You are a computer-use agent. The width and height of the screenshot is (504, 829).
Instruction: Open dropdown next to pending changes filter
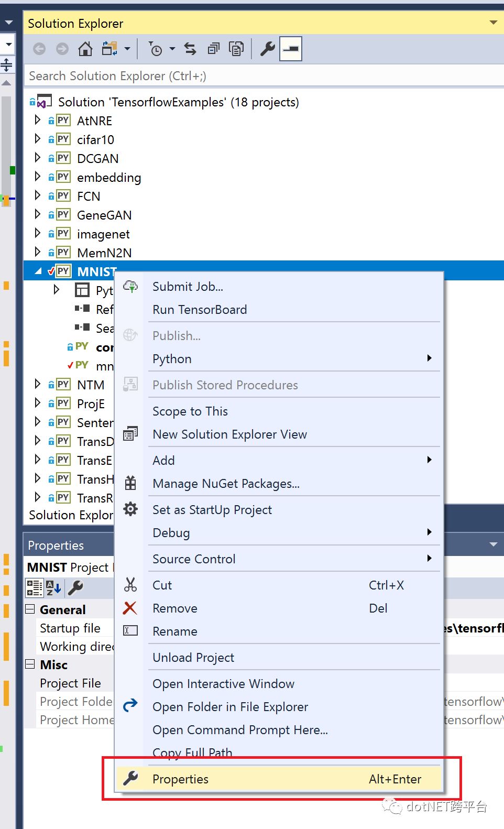(172, 50)
